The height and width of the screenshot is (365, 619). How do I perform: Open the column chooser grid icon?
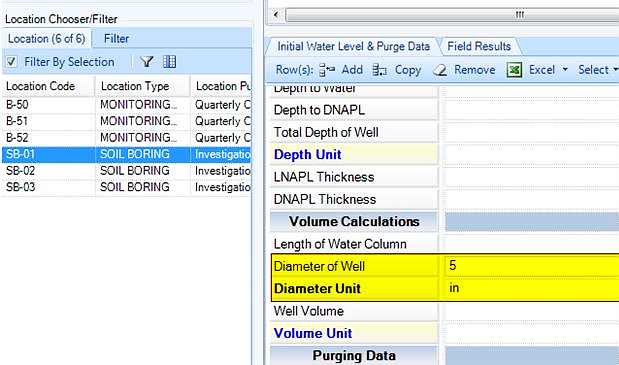coord(170,62)
